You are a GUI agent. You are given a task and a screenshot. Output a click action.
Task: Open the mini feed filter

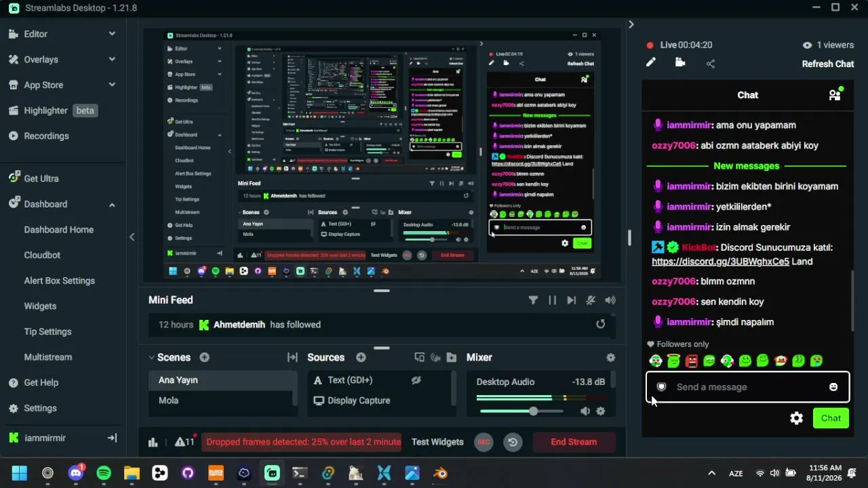[533, 300]
